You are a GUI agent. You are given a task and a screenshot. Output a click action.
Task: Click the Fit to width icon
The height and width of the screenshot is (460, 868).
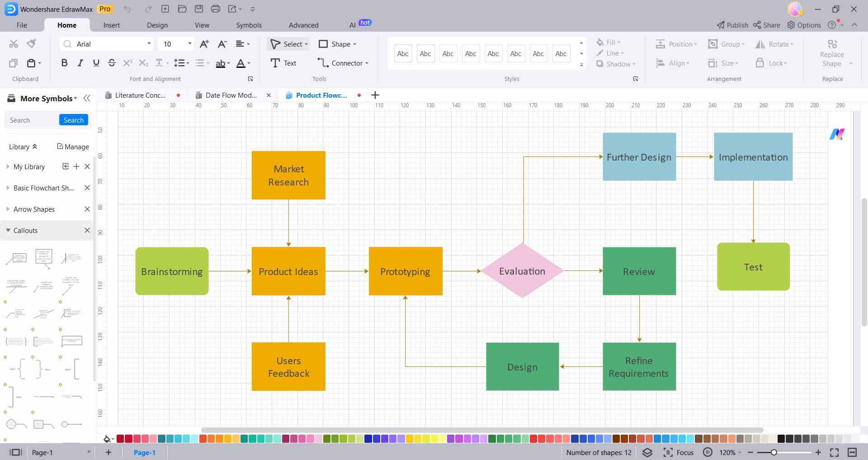852,452
